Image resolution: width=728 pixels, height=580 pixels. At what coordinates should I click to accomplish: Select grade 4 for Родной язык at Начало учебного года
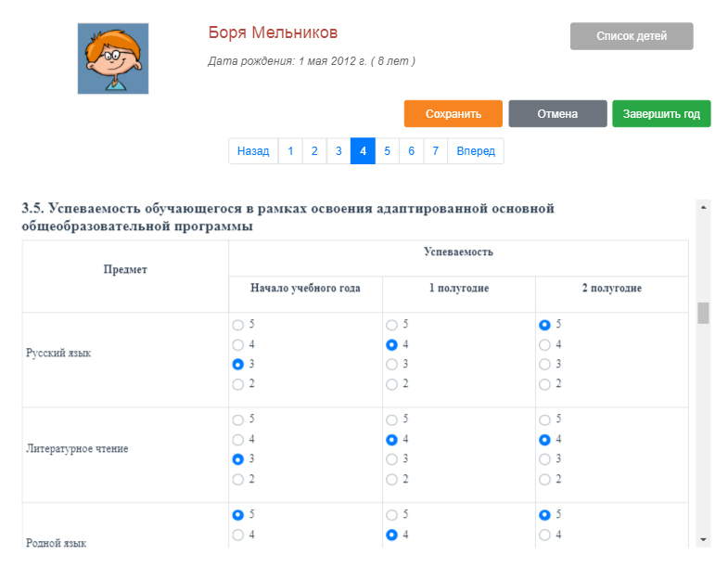[238, 535]
